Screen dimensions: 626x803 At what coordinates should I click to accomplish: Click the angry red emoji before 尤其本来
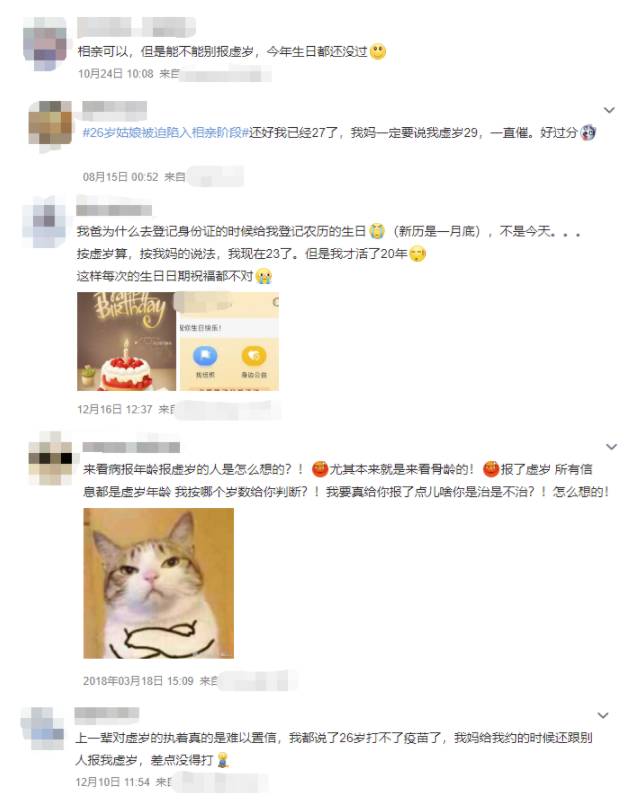320,469
